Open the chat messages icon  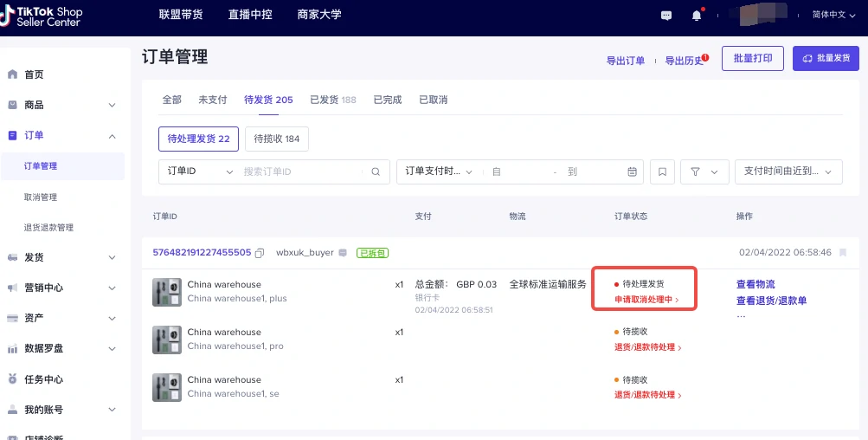666,16
